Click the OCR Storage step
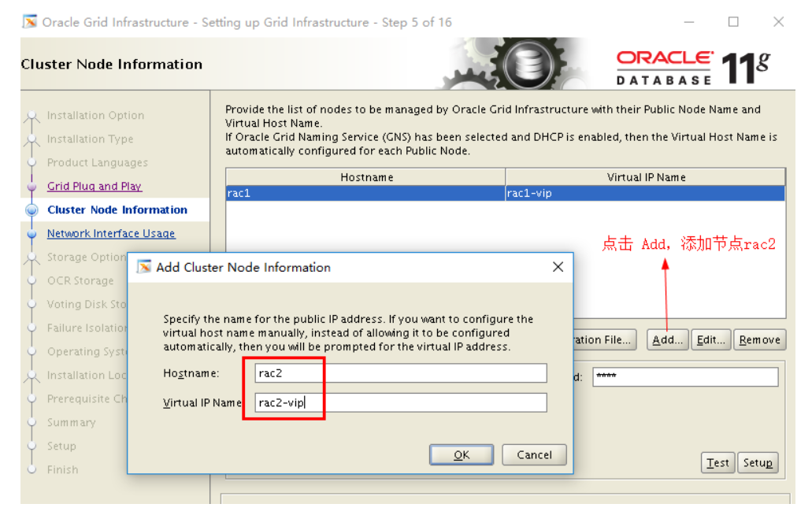Image resolution: width=812 pixels, height=515 pixels. point(80,280)
